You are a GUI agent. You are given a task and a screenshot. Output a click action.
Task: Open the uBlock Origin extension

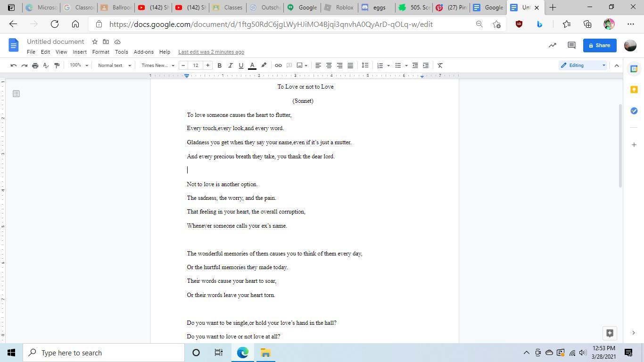click(519, 24)
